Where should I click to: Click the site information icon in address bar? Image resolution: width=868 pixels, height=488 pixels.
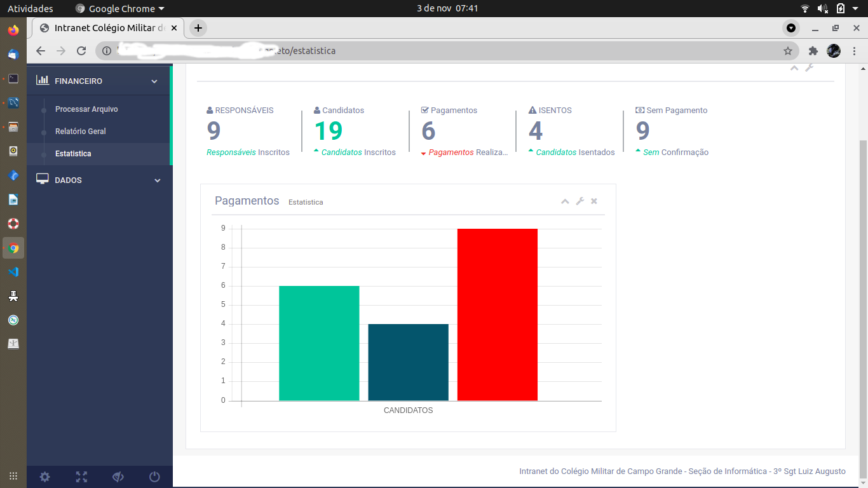point(107,51)
